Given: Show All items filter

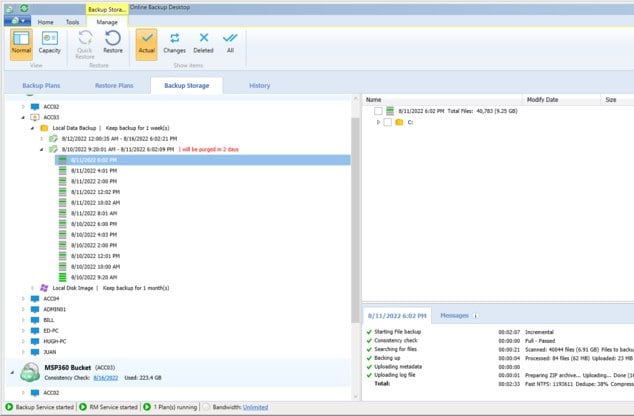Looking at the screenshot, I should coord(231,43).
